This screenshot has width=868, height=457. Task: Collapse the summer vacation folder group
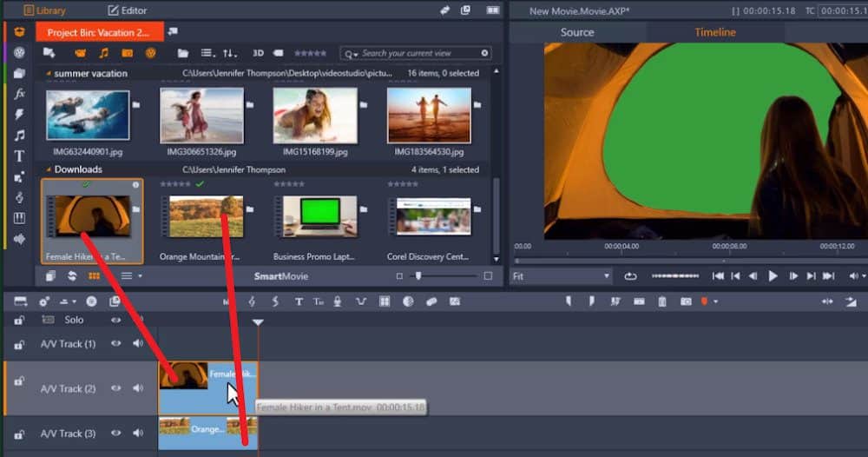[x=49, y=73]
